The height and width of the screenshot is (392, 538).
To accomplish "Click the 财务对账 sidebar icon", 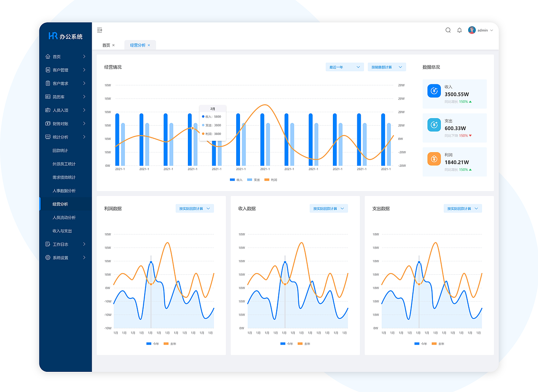I will click(x=47, y=124).
